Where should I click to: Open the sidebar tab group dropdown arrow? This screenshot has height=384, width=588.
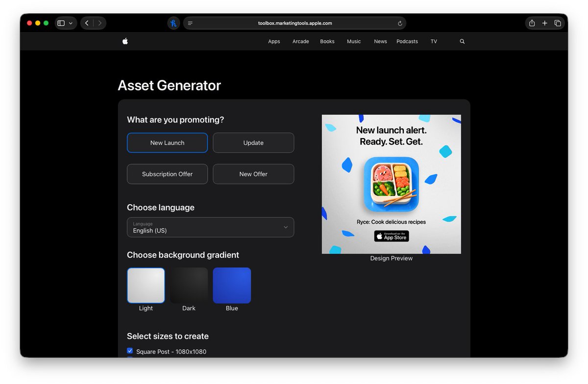coord(71,23)
